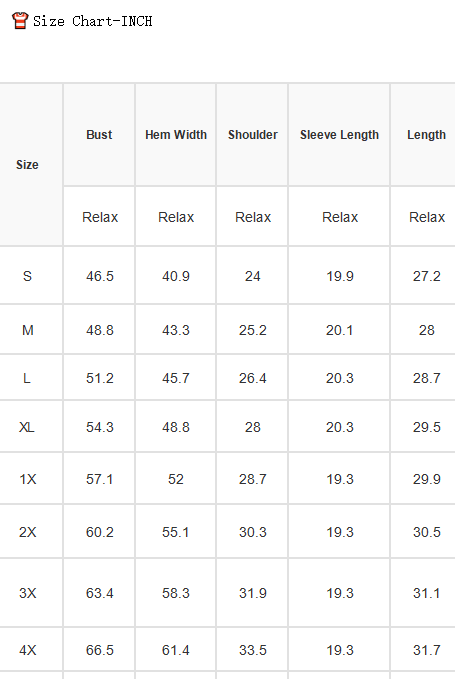Click the 20.1 sleeve length value for M
455x679 pixels.
339,330
